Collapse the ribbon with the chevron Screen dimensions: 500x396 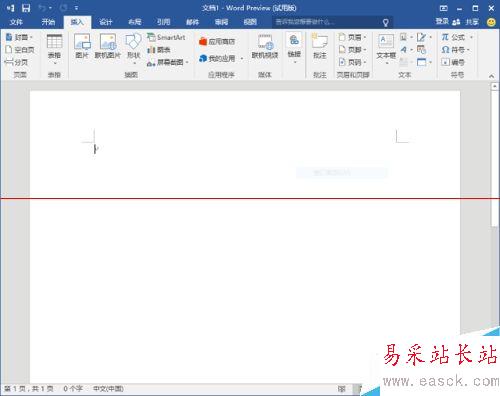(491, 76)
